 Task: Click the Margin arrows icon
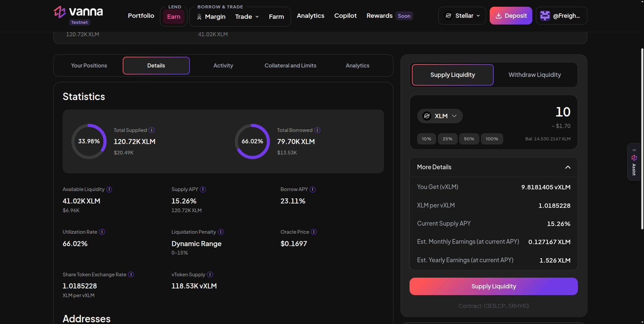(199, 17)
